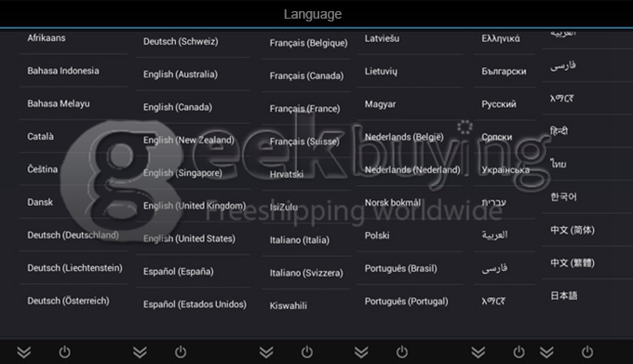
Task: Tap the power icon below 日本語
Action: click(x=587, y=352)
